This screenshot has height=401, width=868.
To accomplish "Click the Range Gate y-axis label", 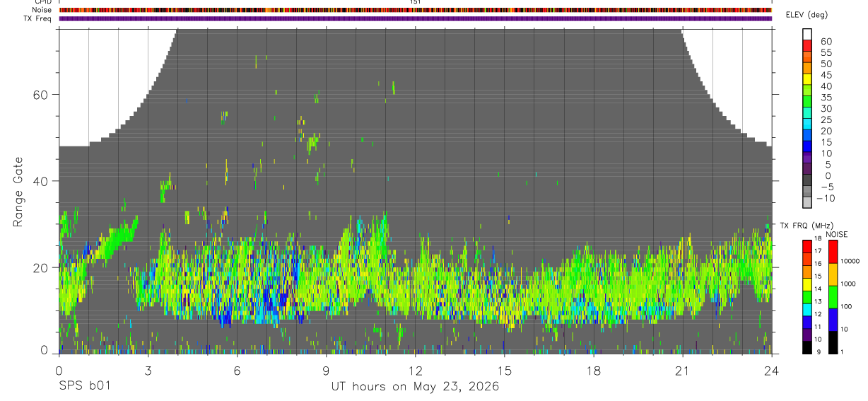I will pyautogui.click(x=18, y=191).
